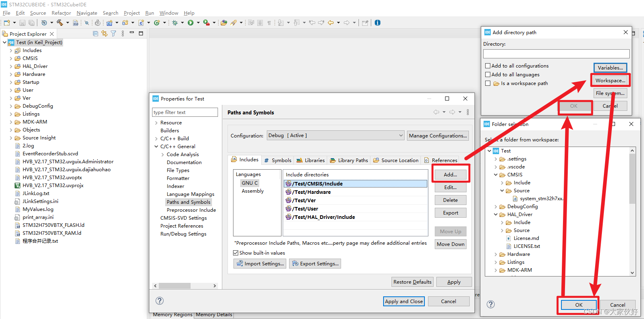Click the Add... button for include directories
This screenshot has height=319, width=644.
click(x=450, y=174)
